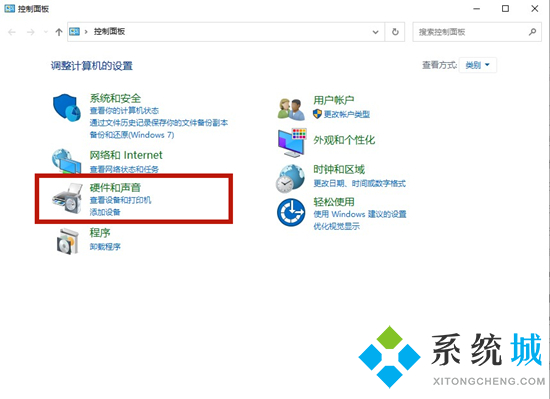Click the search magnifier icon
The width and height of the screenshot is (550, 399).
532,32
